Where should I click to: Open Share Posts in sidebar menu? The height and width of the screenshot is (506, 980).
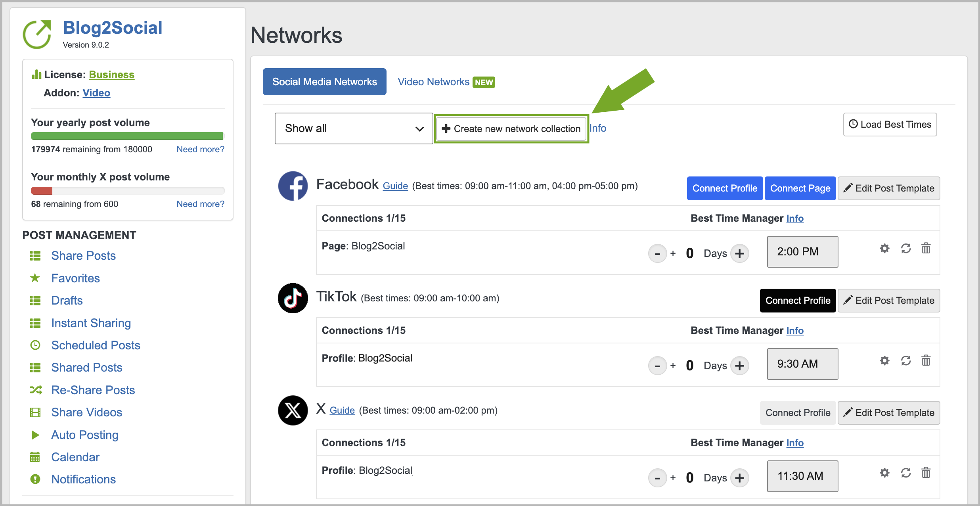coord(83,256)
